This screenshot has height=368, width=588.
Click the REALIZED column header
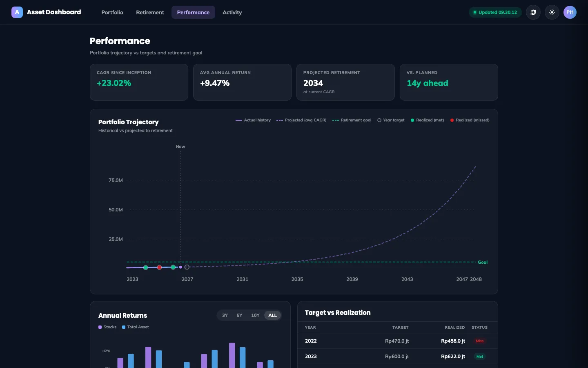[455, 328]
